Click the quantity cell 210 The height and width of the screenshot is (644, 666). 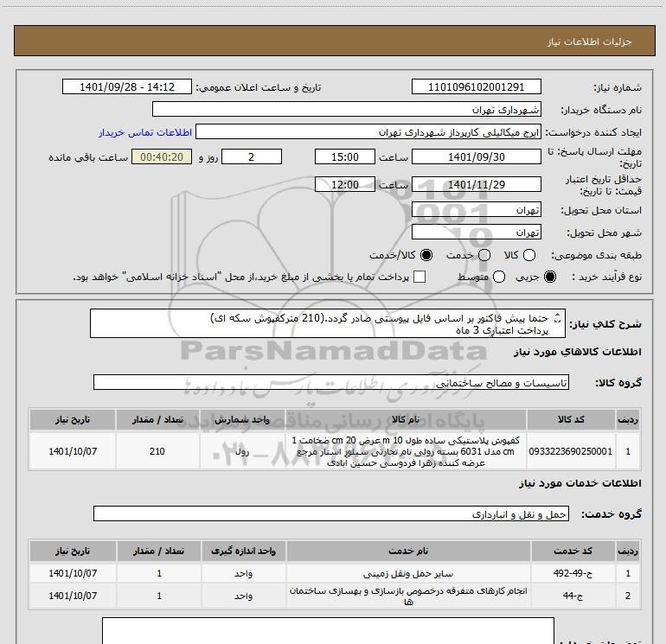tap(157, 451)
